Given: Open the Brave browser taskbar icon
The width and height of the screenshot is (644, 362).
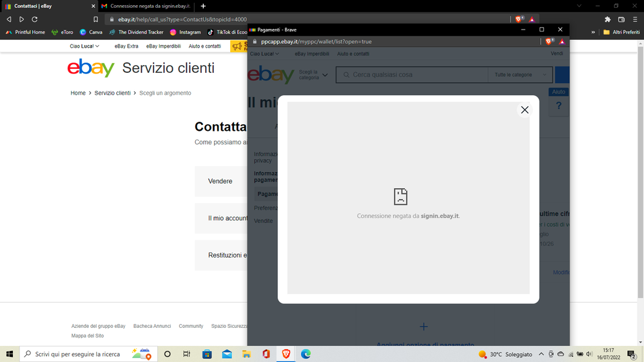Looking at the screenshot, I should (x=286, y=354).
